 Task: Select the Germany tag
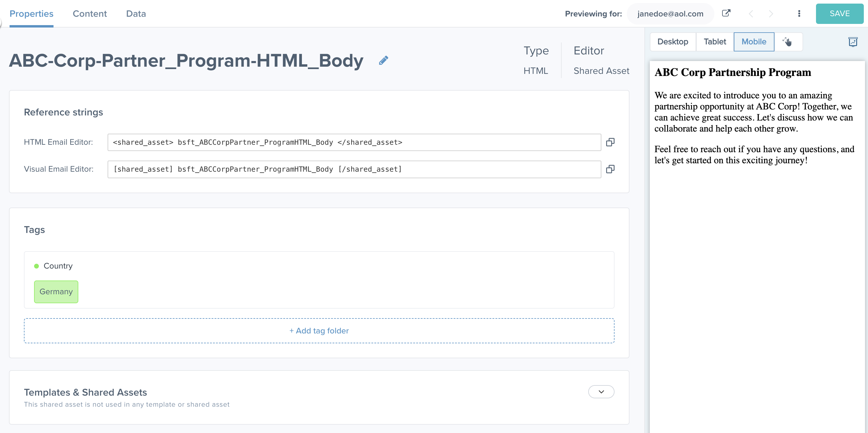56,291
